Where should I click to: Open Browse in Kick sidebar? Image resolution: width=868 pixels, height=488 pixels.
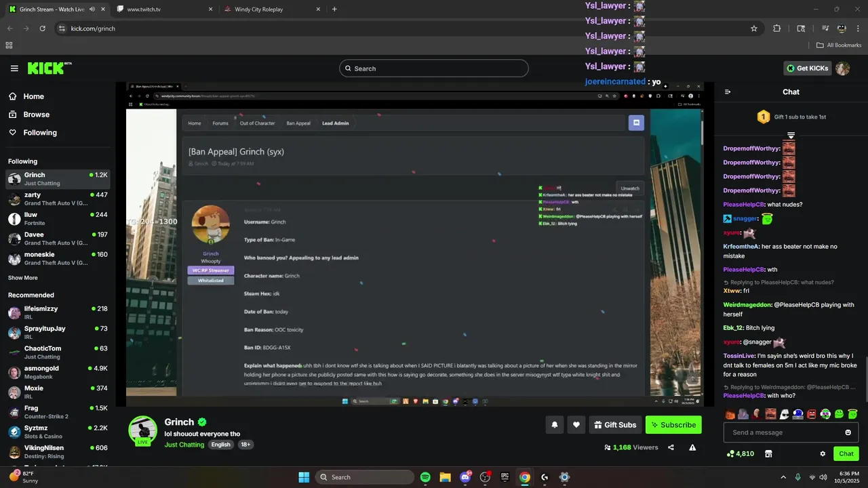coord(37,115)
